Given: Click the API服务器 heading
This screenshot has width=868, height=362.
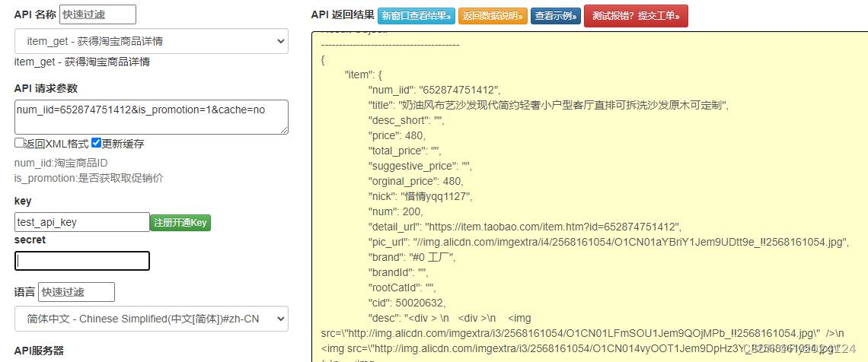Looking at the screenshot, I should point(39,351).
